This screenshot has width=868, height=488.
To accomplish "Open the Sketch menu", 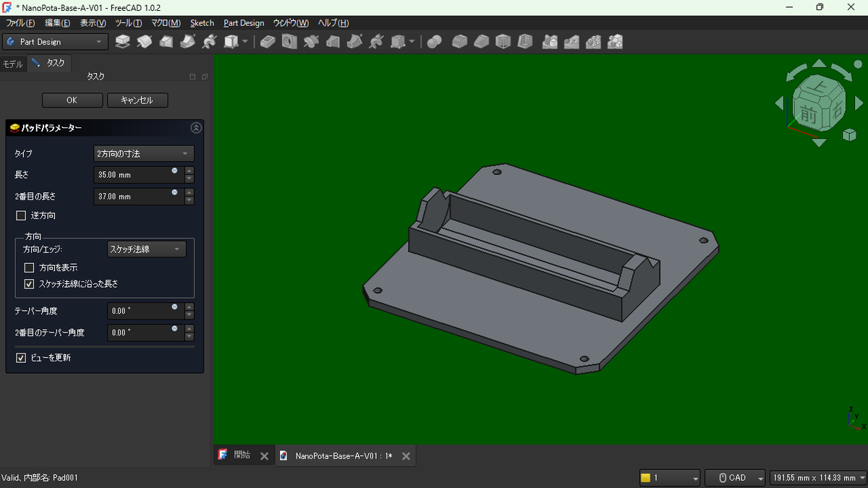I will pyautogui.click(x=202, y=23).
